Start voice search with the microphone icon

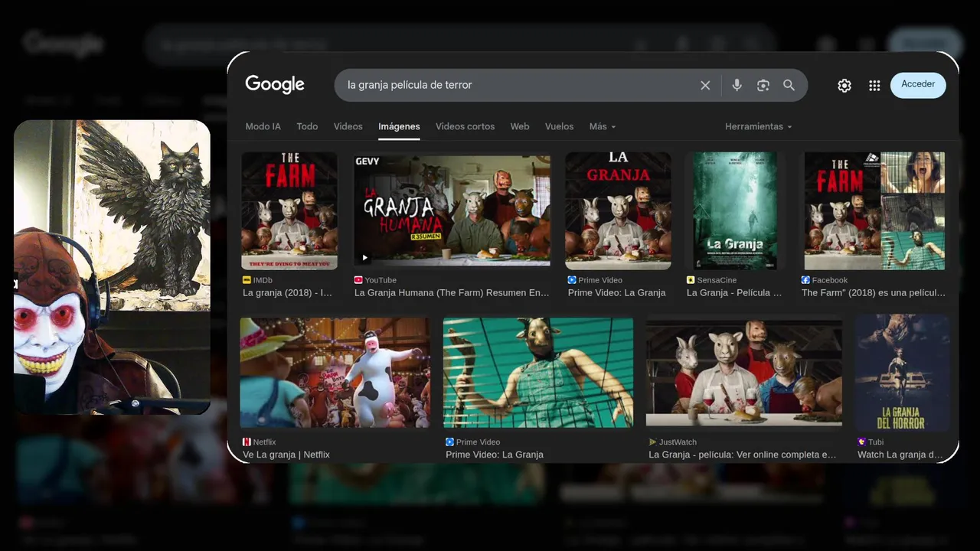[x=737, y=85]
